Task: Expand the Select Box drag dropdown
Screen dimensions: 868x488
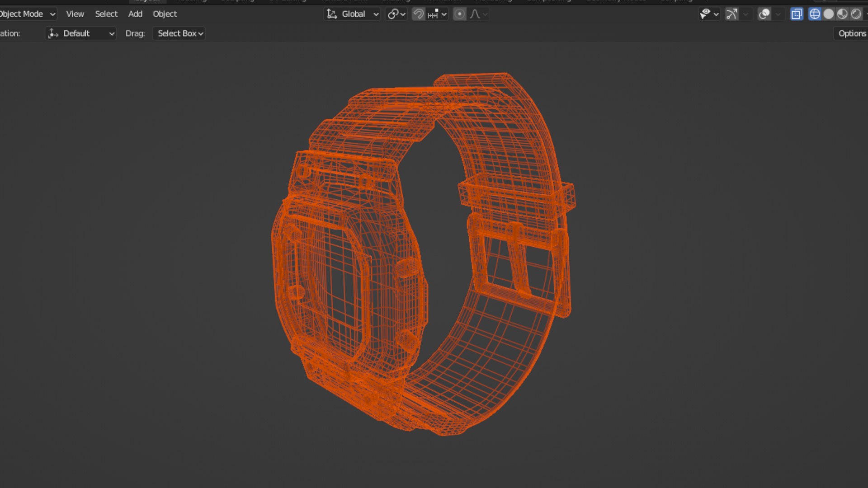Action: click(179, 33)
